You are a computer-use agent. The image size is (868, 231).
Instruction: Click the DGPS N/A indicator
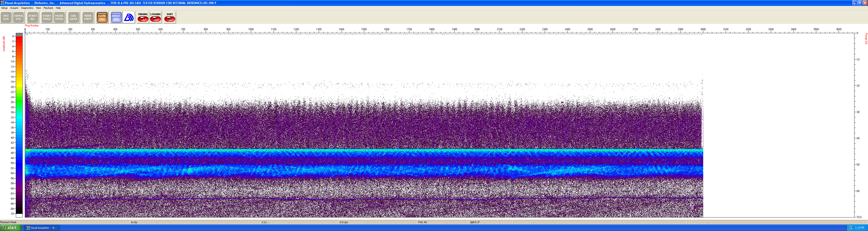coord(170,17)
